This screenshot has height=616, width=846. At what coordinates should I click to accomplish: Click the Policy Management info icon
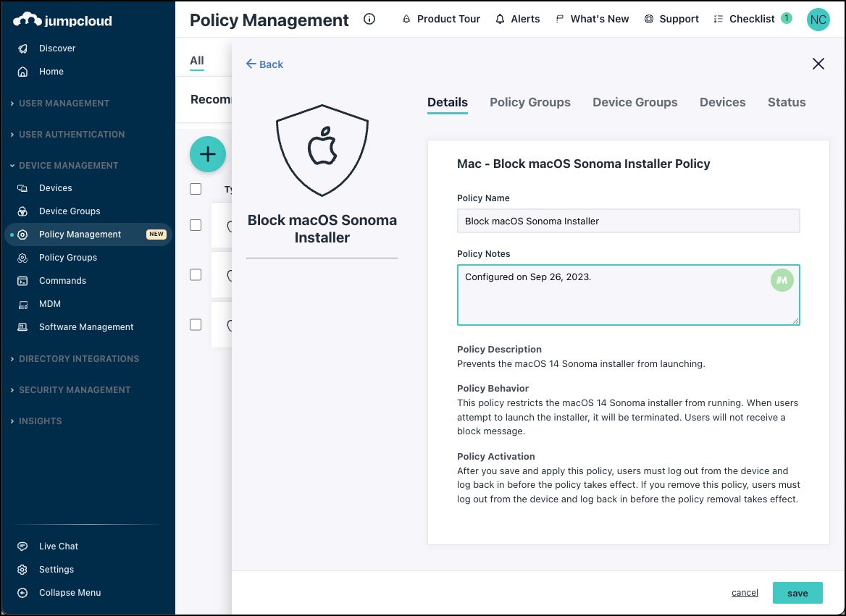[x=369, y=20]
